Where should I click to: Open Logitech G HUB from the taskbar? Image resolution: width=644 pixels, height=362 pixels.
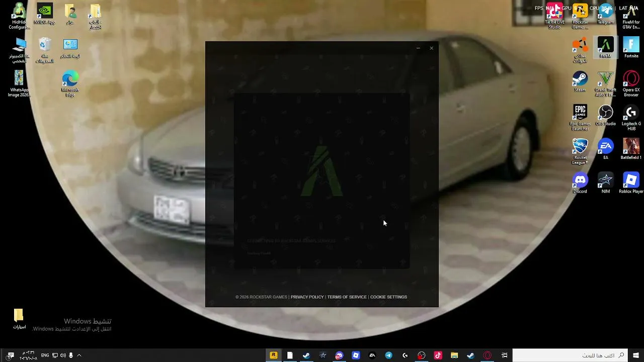pos(405,355)
